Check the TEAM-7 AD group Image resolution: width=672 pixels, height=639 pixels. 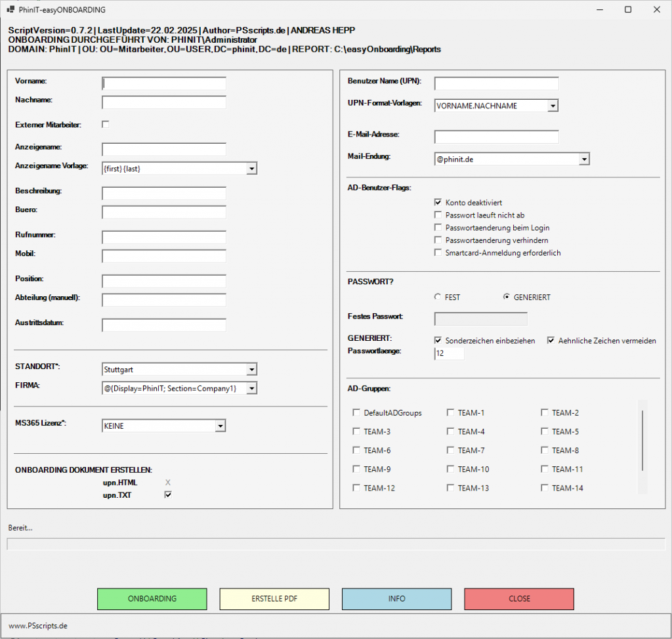click(451, 451)
